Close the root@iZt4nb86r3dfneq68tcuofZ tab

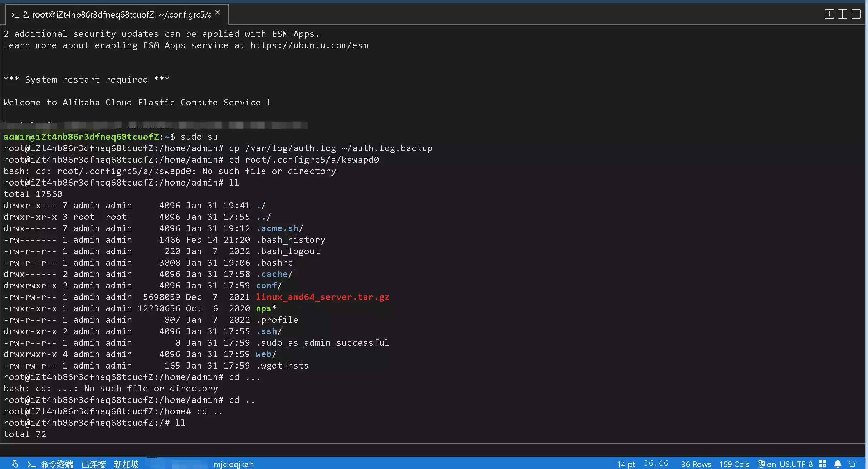[x=218, y=13]
